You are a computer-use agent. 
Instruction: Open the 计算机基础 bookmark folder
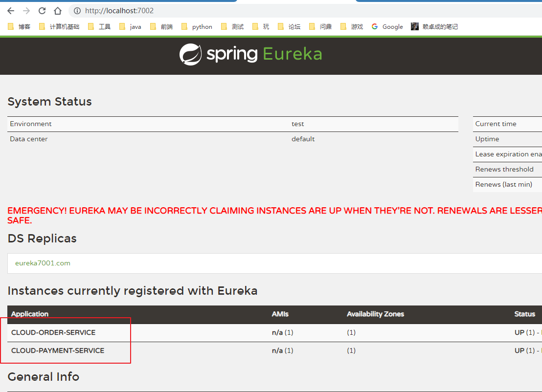(59, 26)
